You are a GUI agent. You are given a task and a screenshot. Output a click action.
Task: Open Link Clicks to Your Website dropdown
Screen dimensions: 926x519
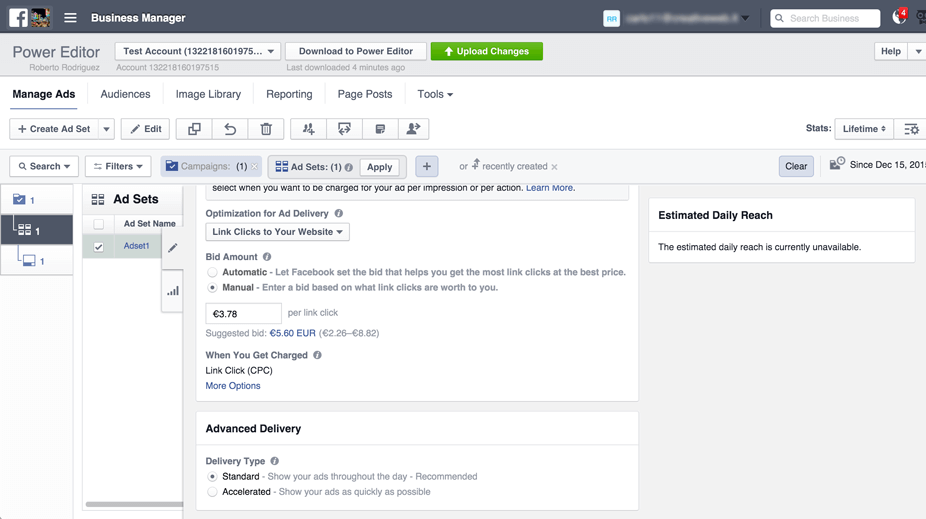[277, 232]
